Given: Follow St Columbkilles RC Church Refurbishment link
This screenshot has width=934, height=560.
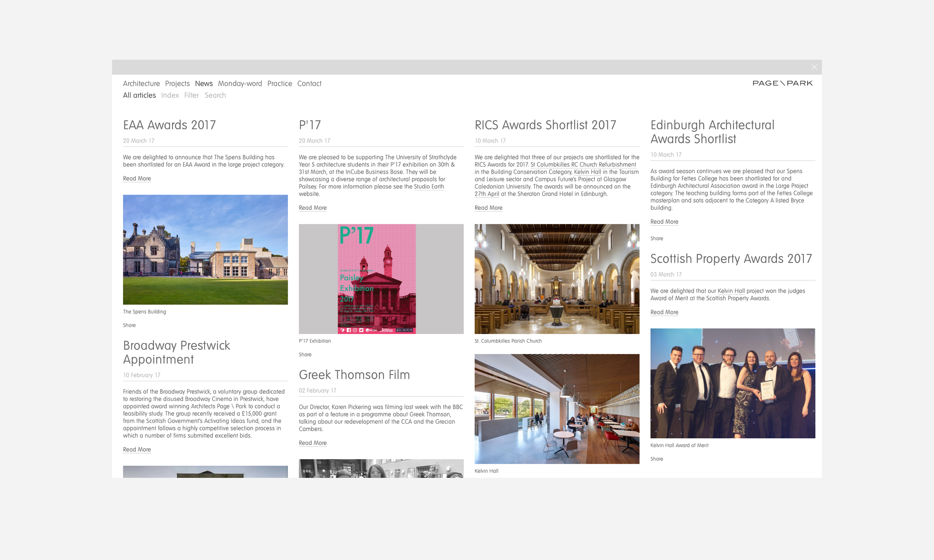Looking at the screenshot, I should (583, 165).
